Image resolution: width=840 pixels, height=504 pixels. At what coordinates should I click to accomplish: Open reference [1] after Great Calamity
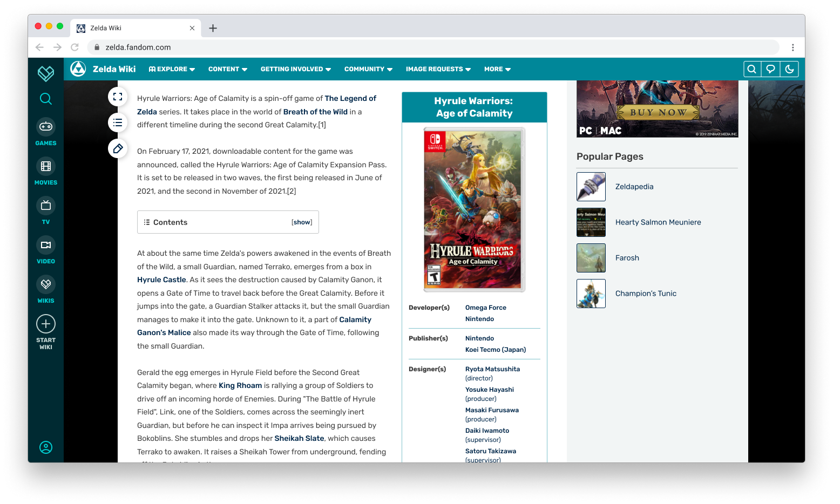322,125
